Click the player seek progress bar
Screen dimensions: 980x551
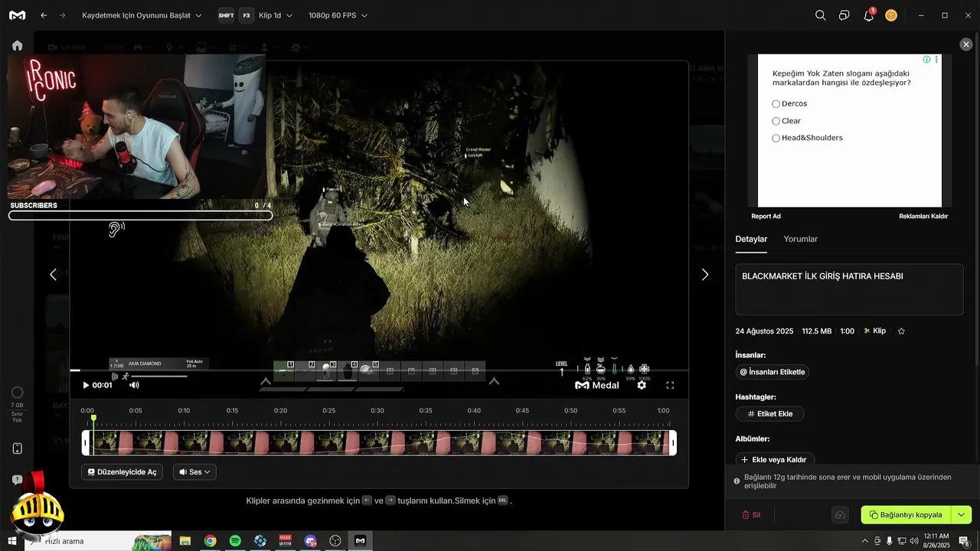(x=379, y=370)
